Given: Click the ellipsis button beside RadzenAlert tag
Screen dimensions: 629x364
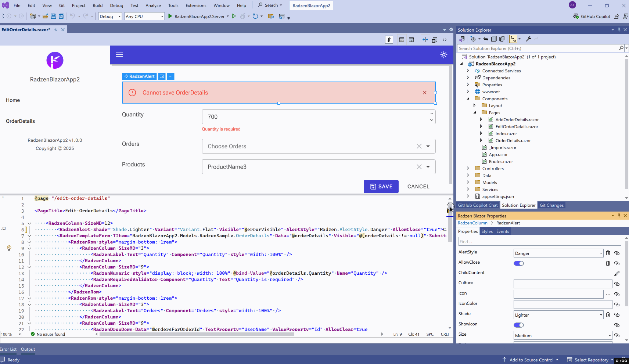Looking at the screenshot, I should [x=170, y=76].
